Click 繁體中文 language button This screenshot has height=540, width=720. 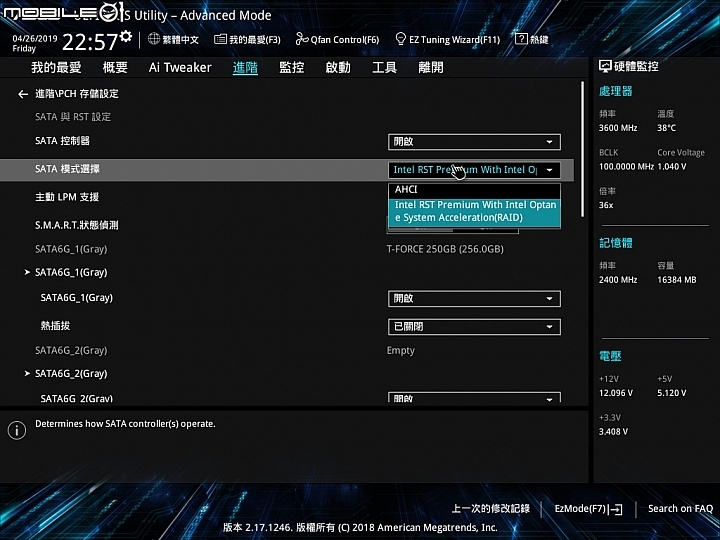tap(180, 39)
